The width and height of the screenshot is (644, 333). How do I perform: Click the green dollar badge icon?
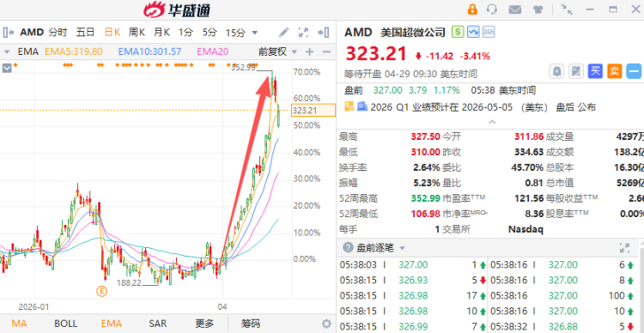[x=458, y=32]
